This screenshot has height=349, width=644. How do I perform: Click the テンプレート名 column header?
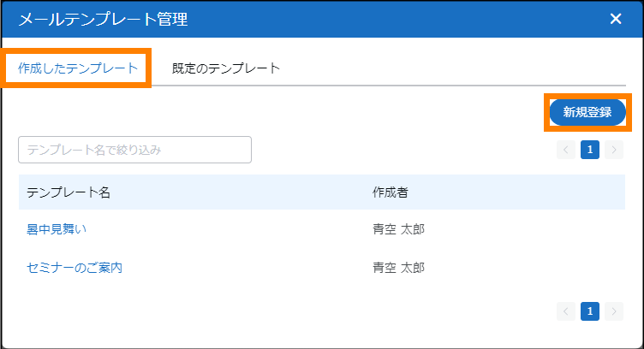[x=69, y=192]
